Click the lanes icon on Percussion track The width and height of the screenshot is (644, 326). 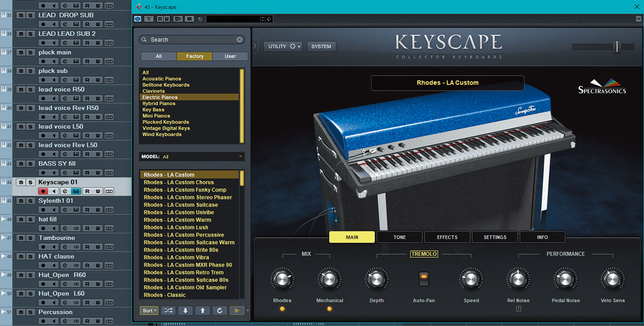tap(109, 321)
